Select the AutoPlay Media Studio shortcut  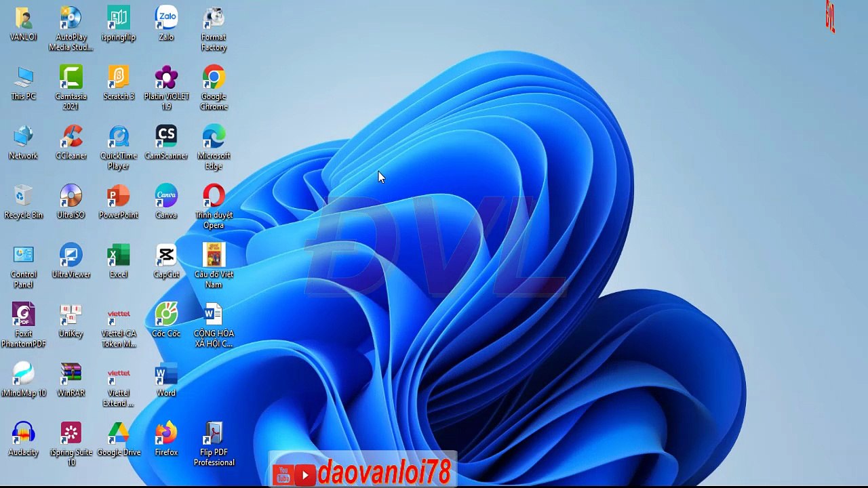pyautogui.click(x=71, y=18)
